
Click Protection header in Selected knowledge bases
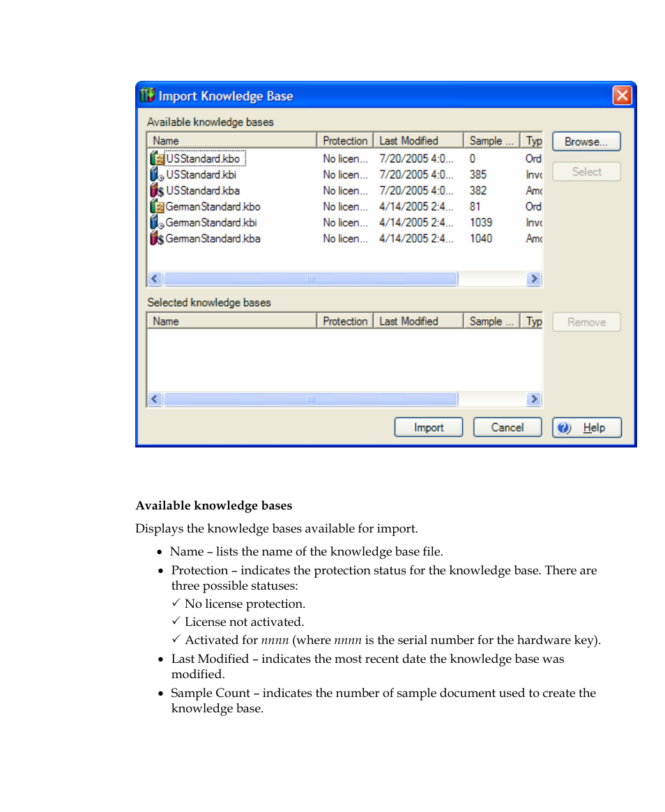click(345, 321)
